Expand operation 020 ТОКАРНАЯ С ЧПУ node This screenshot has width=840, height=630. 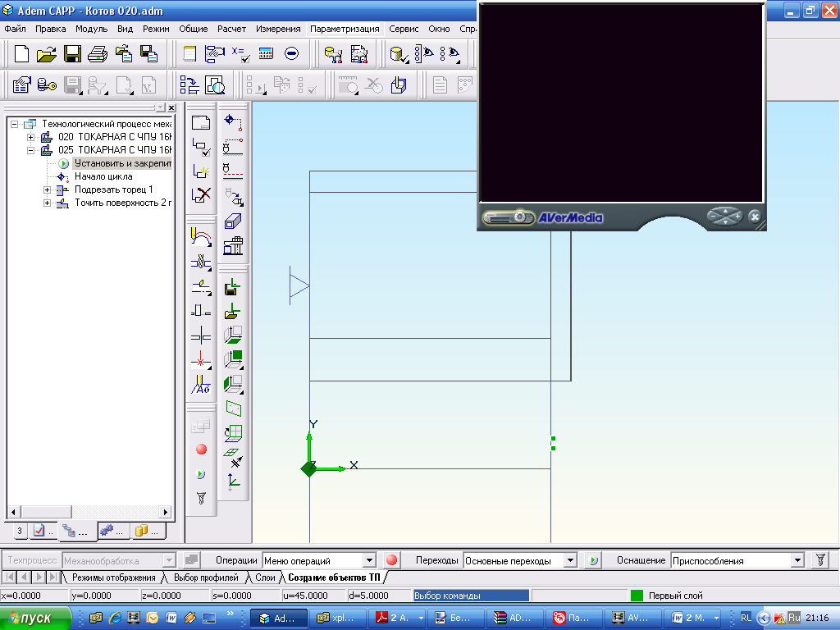31,137
